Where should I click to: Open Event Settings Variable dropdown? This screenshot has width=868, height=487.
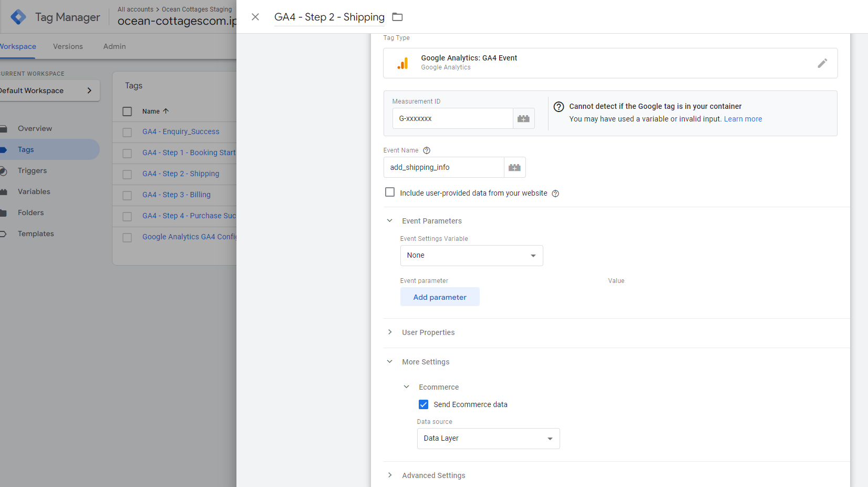point(471,256)
